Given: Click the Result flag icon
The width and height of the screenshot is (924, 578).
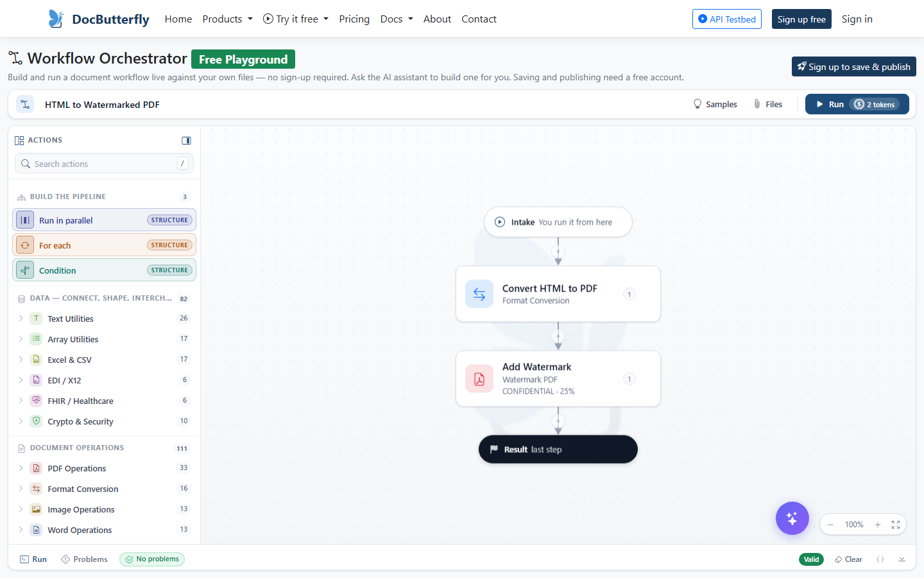Looking at the screenshot, I should [x=494, y=450].
